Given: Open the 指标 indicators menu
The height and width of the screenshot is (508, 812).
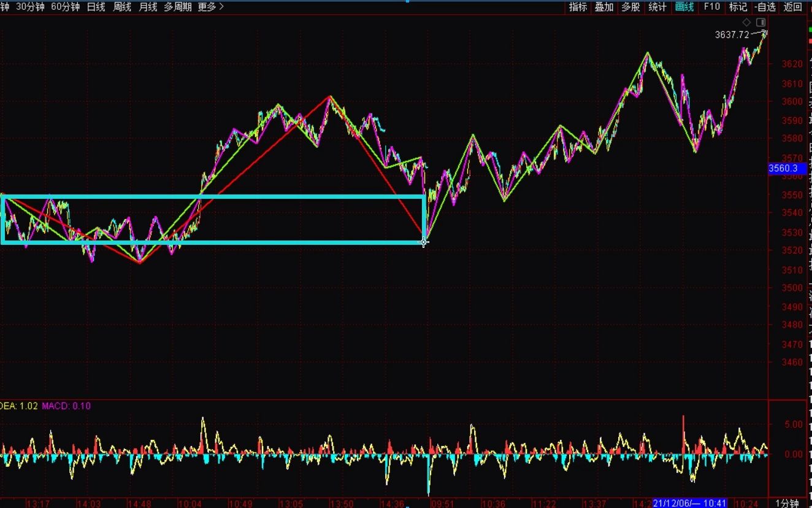Looking at the screenshot, I should pyautogui.click(x=578, y=7).
